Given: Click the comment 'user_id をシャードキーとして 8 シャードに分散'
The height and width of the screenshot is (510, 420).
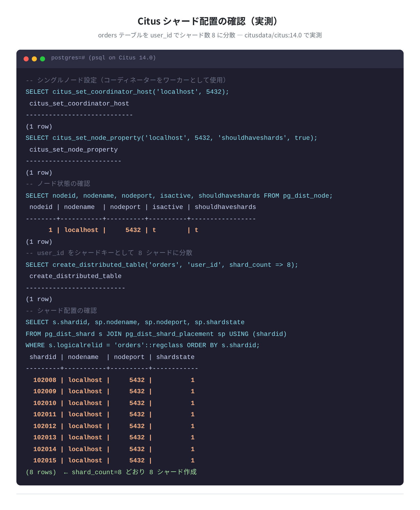Looking at the screenshot, I should (x=109, y=253).
